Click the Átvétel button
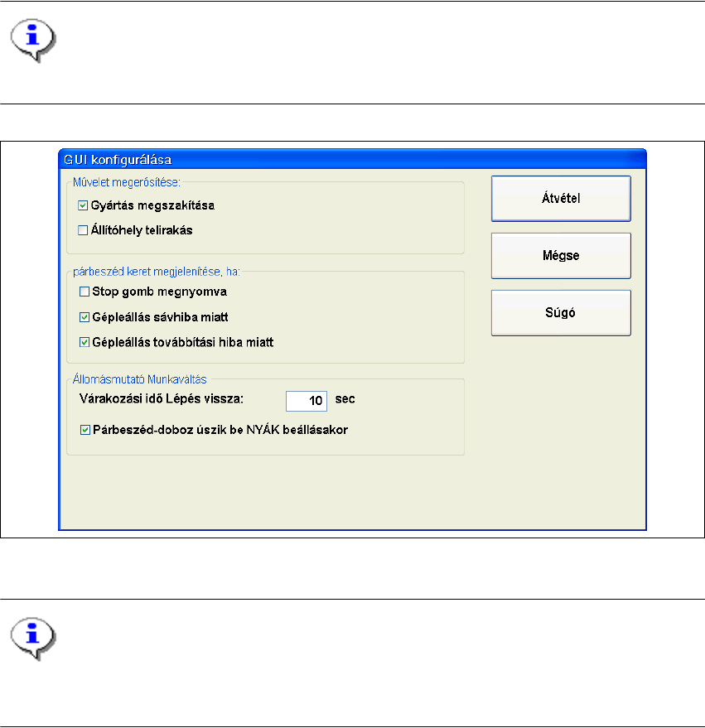The width and height of the screenshot is (705, 728). (561, 198)
